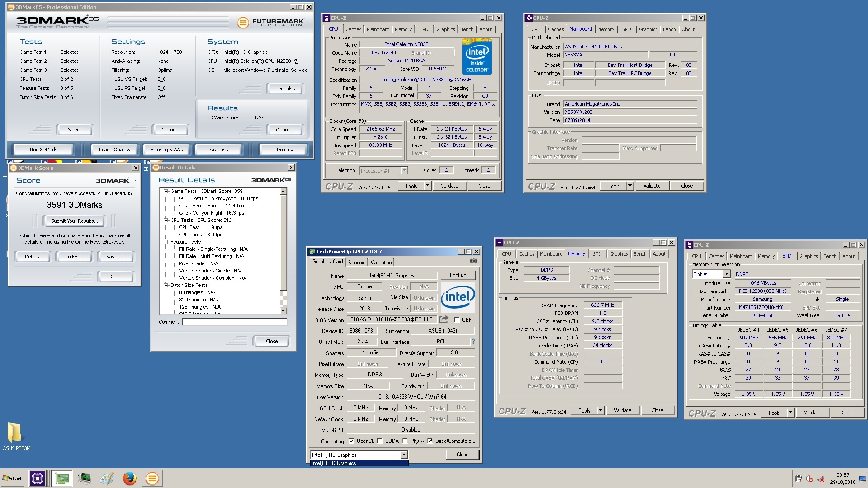868x488 pixels.
Task: Open the 3DMark orange taskbar icon
Action: coord(152,479)
